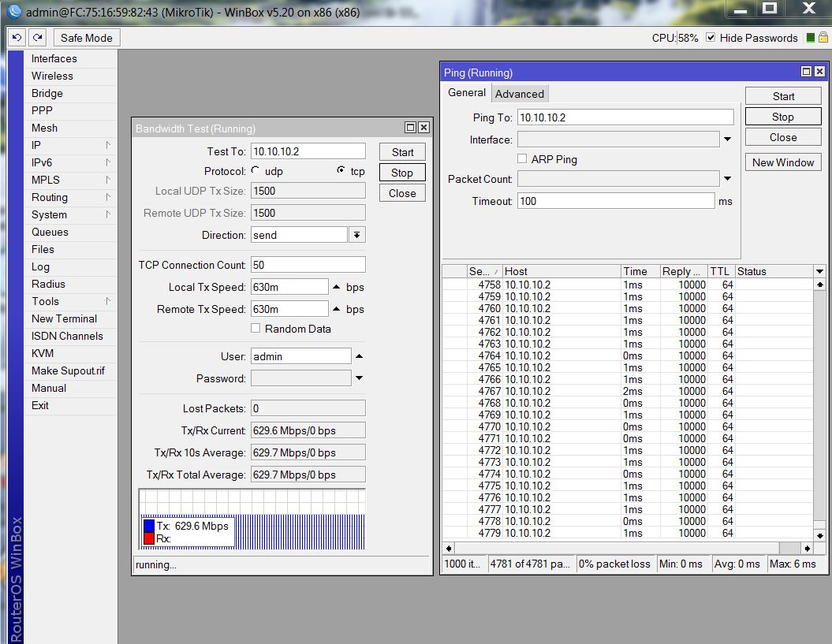Open the ping table column selector dropdown

click(820, 272)
